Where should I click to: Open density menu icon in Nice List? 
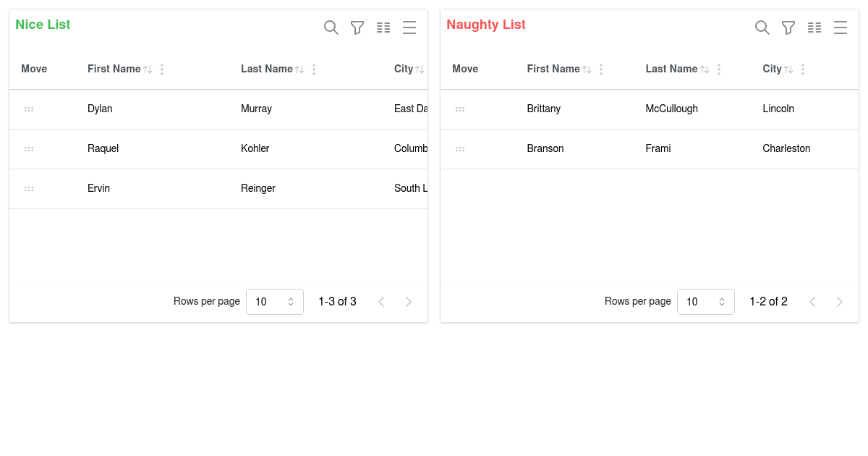409,28
